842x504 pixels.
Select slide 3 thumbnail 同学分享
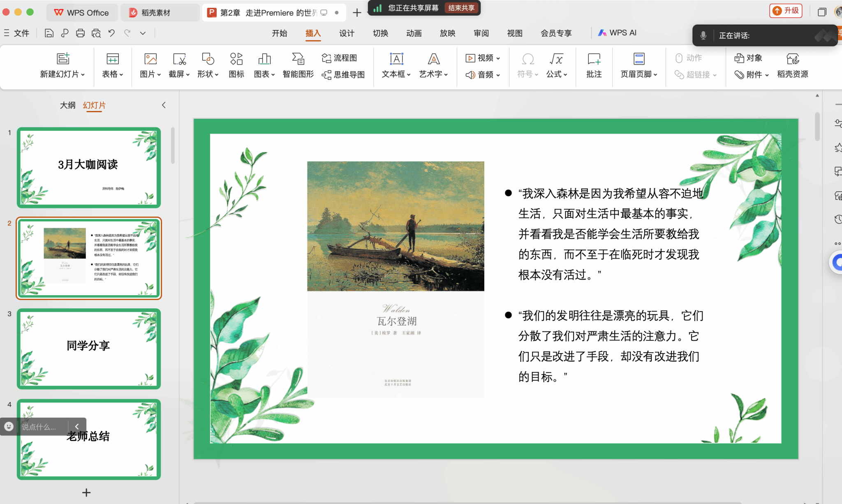point(89,349)
